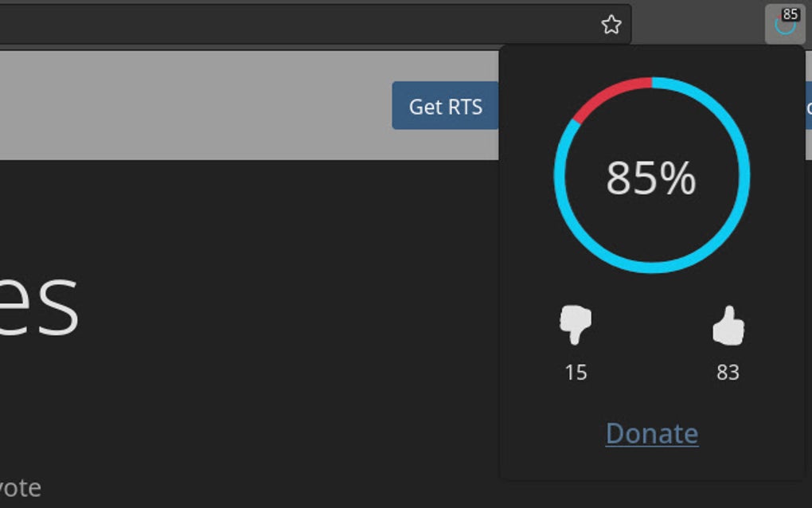Viewport: 812px width, 508px height.
Task: Select the downvote count showing 15
Action: (x=576, y=372)
